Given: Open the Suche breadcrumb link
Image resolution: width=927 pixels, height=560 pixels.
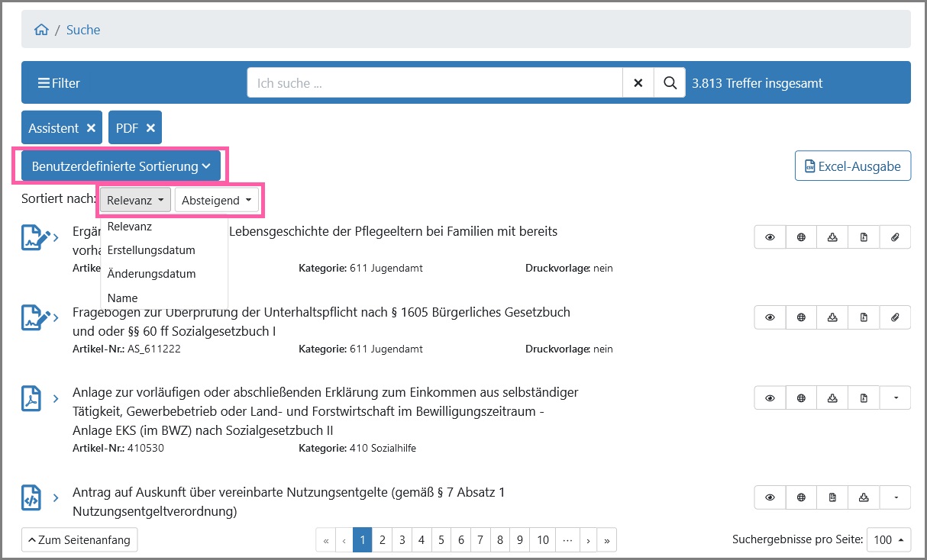Looking at the screenshot, I should tap(83, 30).
